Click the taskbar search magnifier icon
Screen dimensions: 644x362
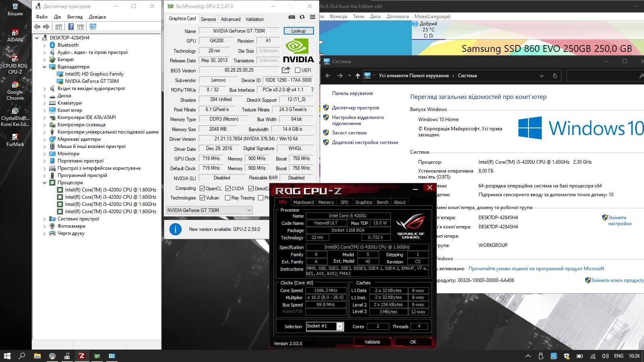22,356
